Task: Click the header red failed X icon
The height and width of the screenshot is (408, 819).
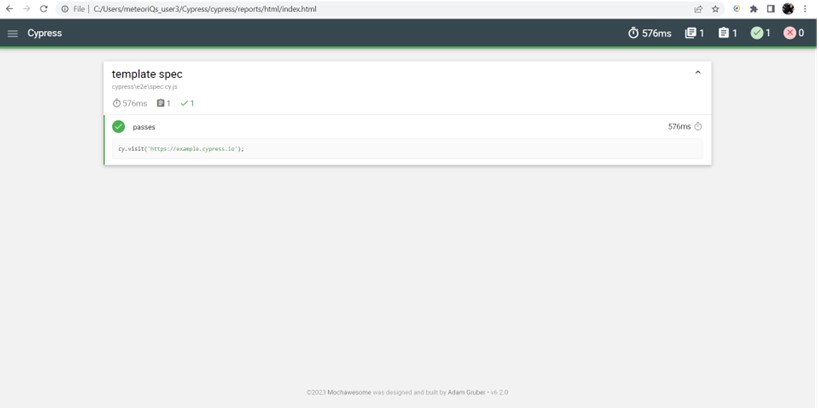Action: point(790,33)
